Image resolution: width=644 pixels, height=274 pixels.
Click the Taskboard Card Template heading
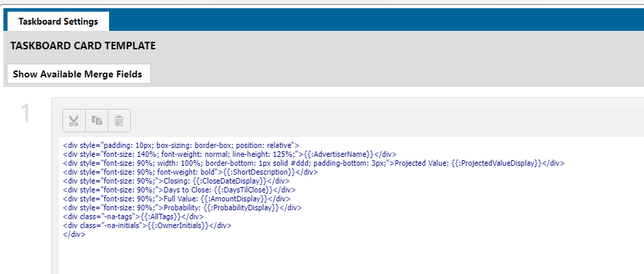click(x=83, y=47)
